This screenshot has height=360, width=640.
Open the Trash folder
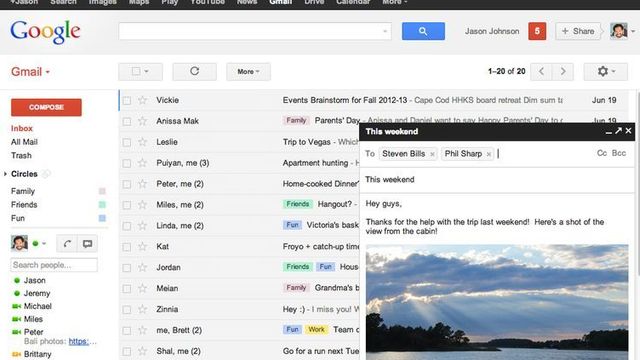click(x=21, y=156)
